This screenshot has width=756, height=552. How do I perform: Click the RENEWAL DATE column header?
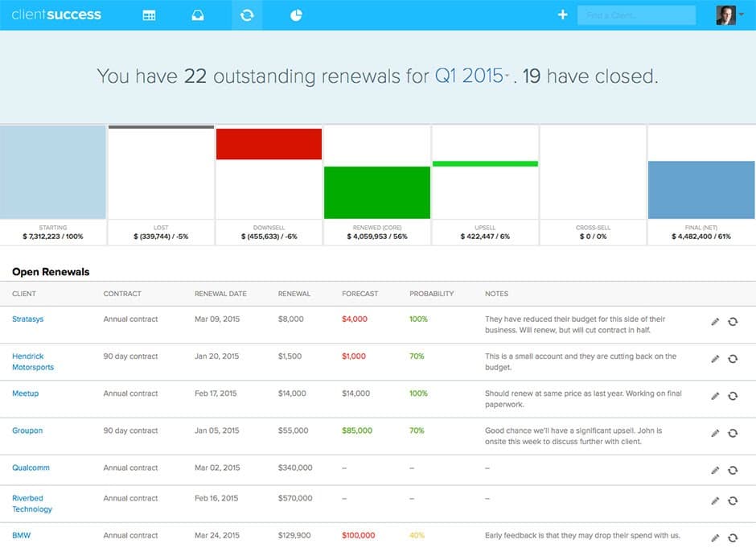click(x=220, y=294)
